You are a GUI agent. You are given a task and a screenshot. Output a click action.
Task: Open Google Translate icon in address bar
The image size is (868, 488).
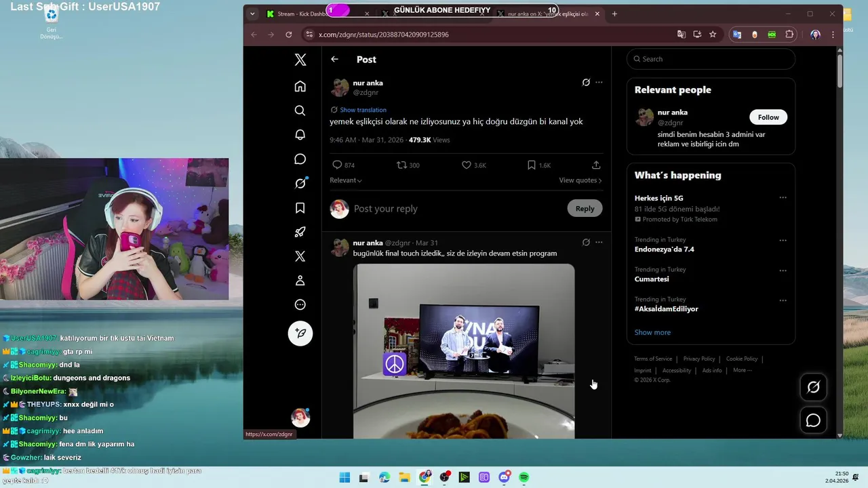click(x=682, y=34)
